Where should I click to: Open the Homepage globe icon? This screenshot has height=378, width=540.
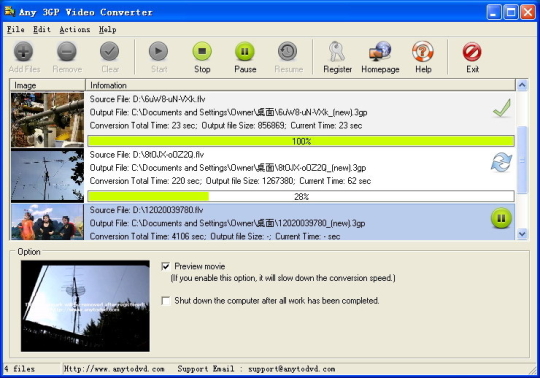click(380, 52)
